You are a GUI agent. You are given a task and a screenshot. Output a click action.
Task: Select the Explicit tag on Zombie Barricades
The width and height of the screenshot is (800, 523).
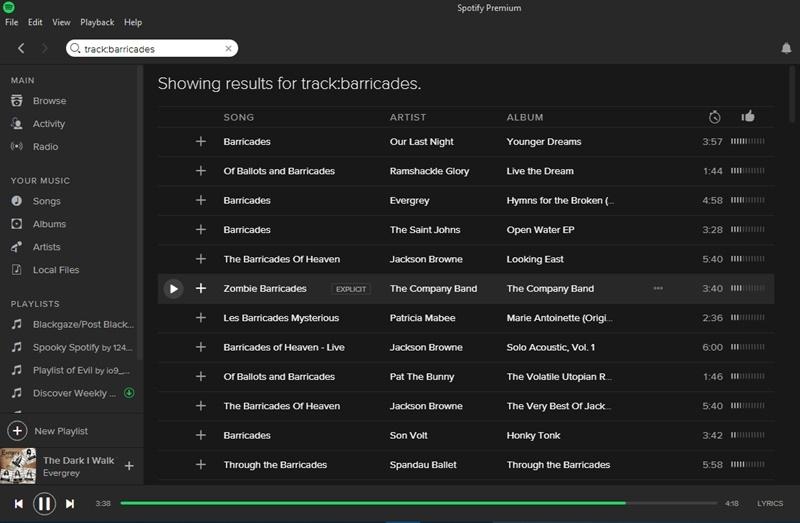(351, 289)
